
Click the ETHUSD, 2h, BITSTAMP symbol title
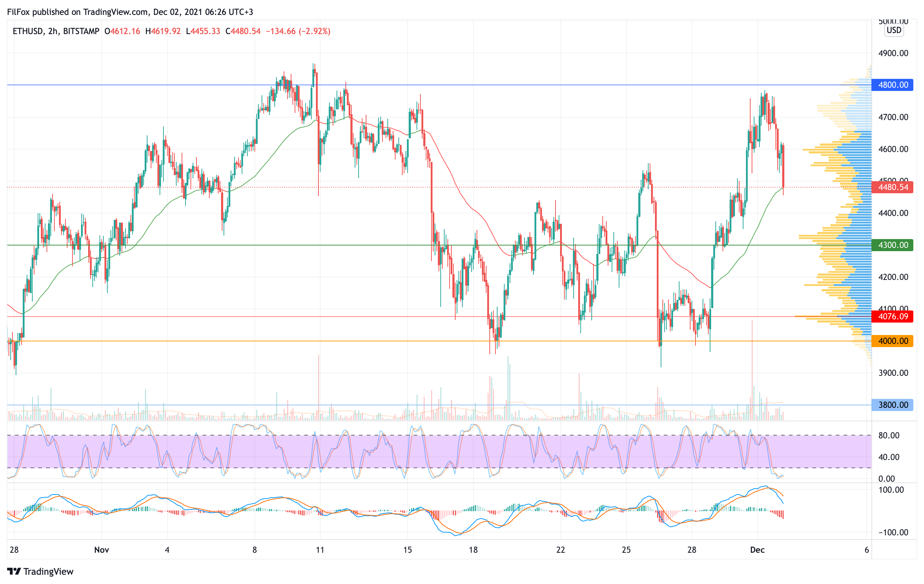pyautogui.click(x=56, y=32)
